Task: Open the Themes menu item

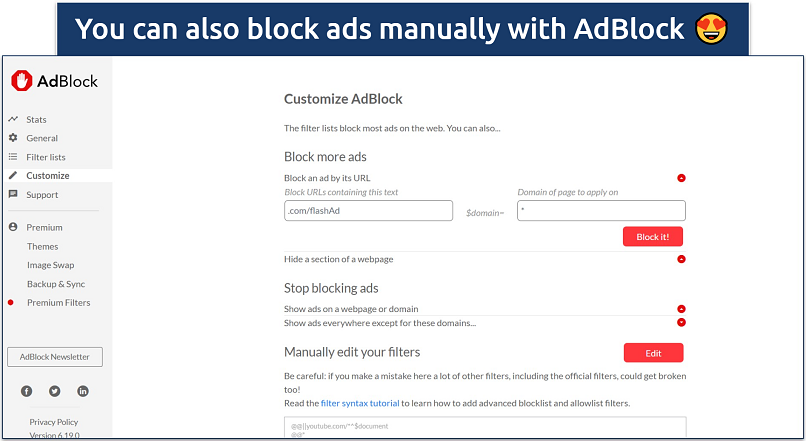Action: pos(43,246)
